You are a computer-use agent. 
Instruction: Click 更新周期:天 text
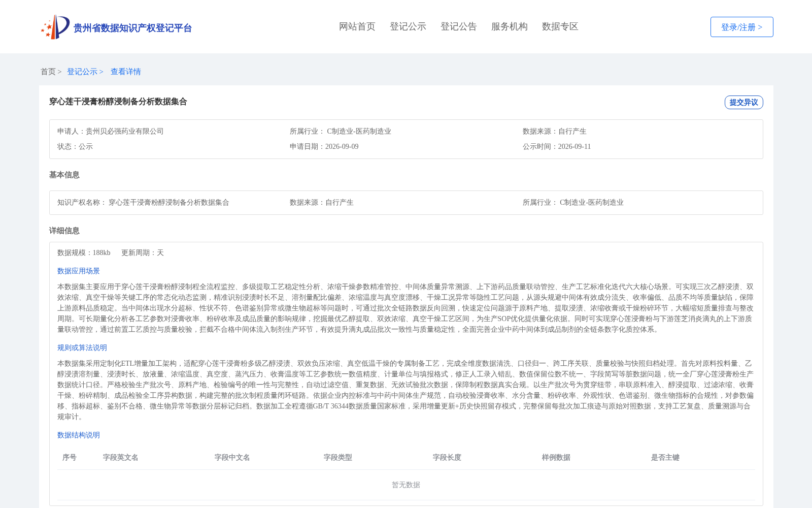tap(143, 252)
